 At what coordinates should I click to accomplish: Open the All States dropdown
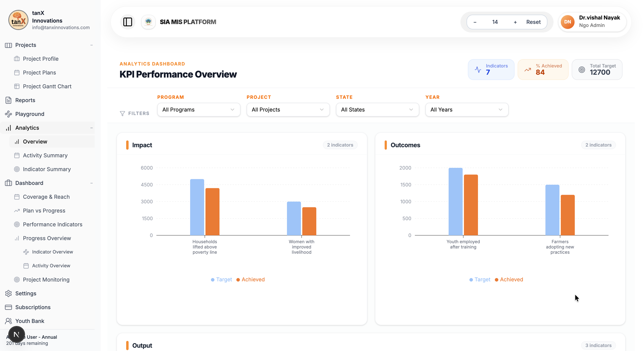point(377,110)
